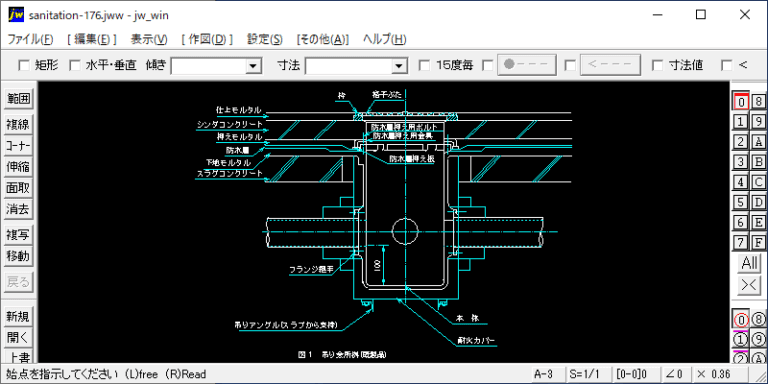768x384 pixels.
Task: Click the 戻る undo button
Action: (18, 282)
